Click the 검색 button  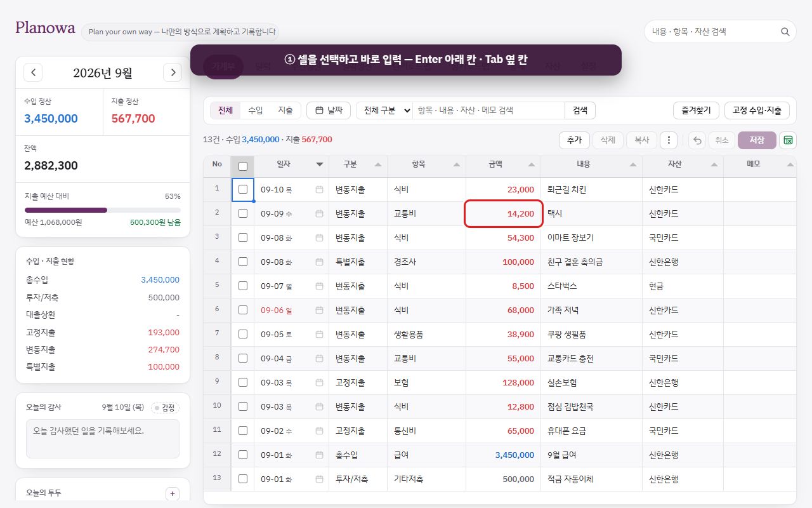(x=580, y=110)
